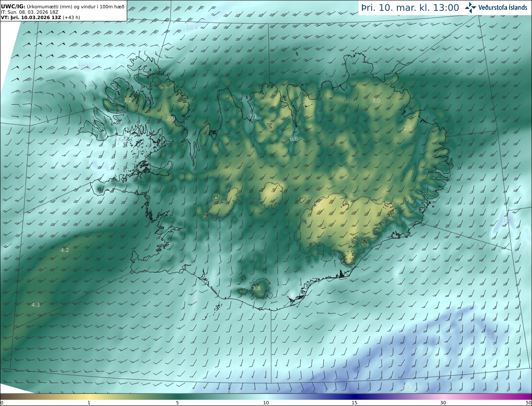Select the forecast time 'Þri. 10. mar. kl. 13:00'
Screen dimensions: 532x406
[x=410, y=8]
